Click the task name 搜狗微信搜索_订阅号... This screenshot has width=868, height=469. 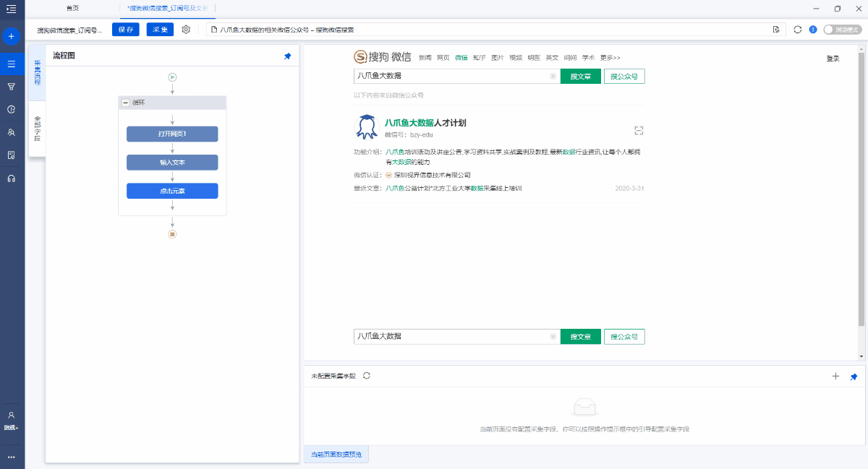69,30
